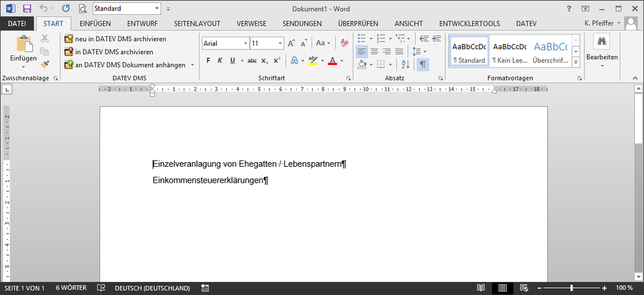
Task: Toggle paragraph marks display (¶)
Action: coord(422,64)
